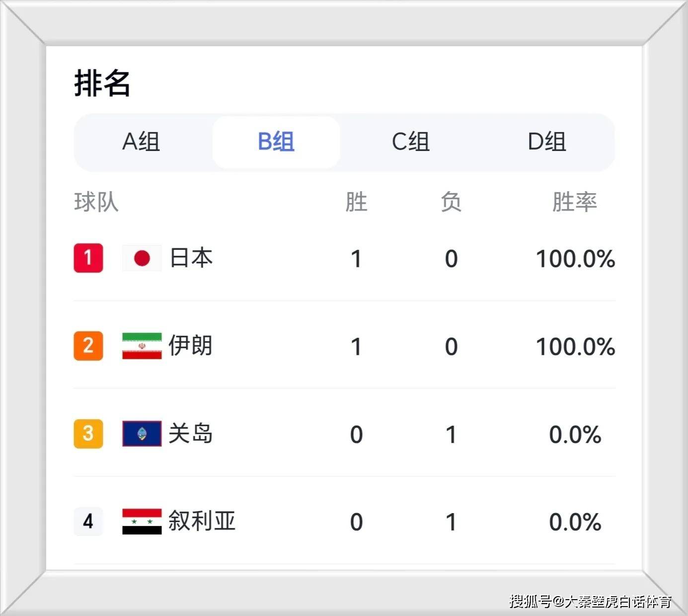Image resolution: width=688 pixels, height=616 pixels.
Task: Select the B组 tab
Action: (x=276, y=142)
